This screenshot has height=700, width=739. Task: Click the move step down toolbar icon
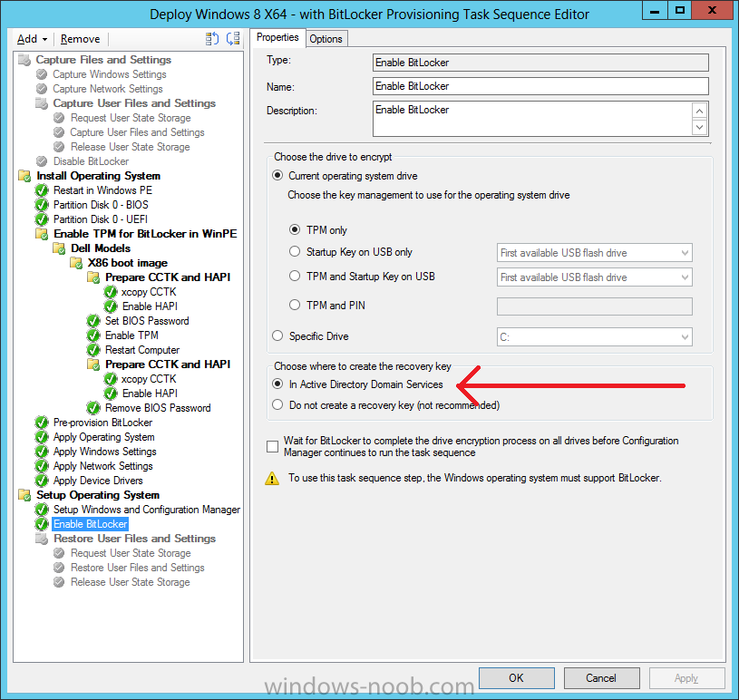point(233,39)
